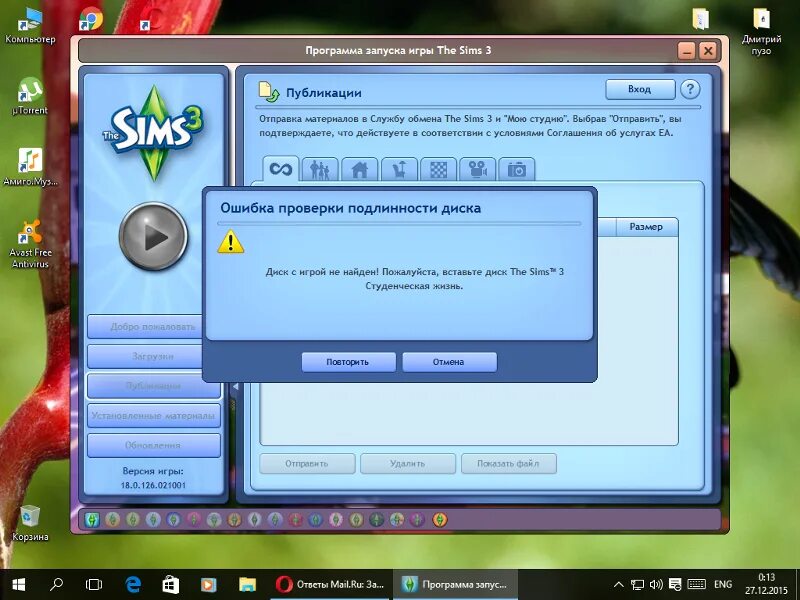
Task: Open the photo camera screenshots tab
Action: (517, 169)
